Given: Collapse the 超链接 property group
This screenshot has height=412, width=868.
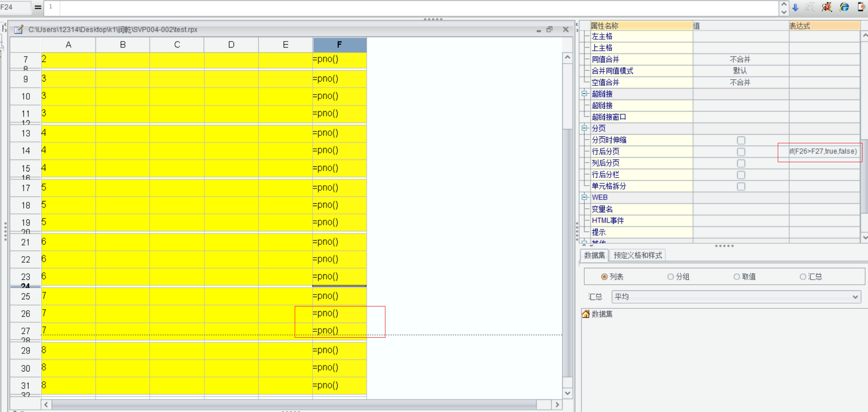Looking at the screenshot, I should (584, 94).
